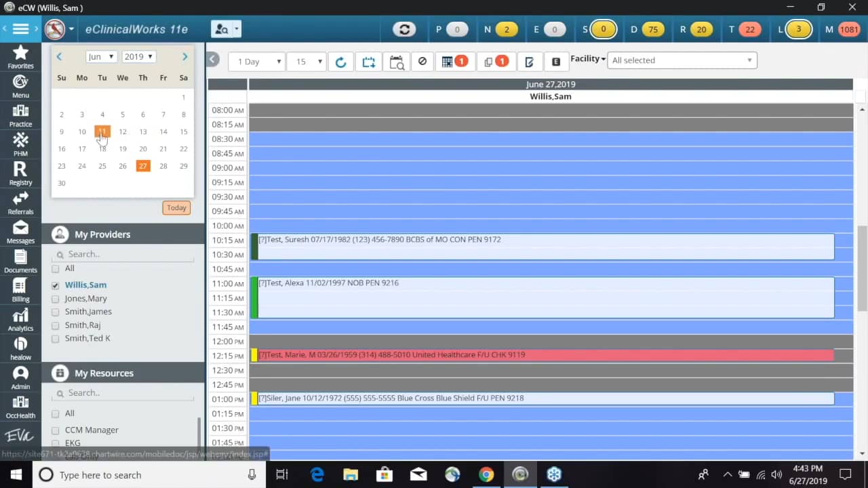Click the edit note icon in toolbar
The image size is (868, 488).
coord(529,62)
